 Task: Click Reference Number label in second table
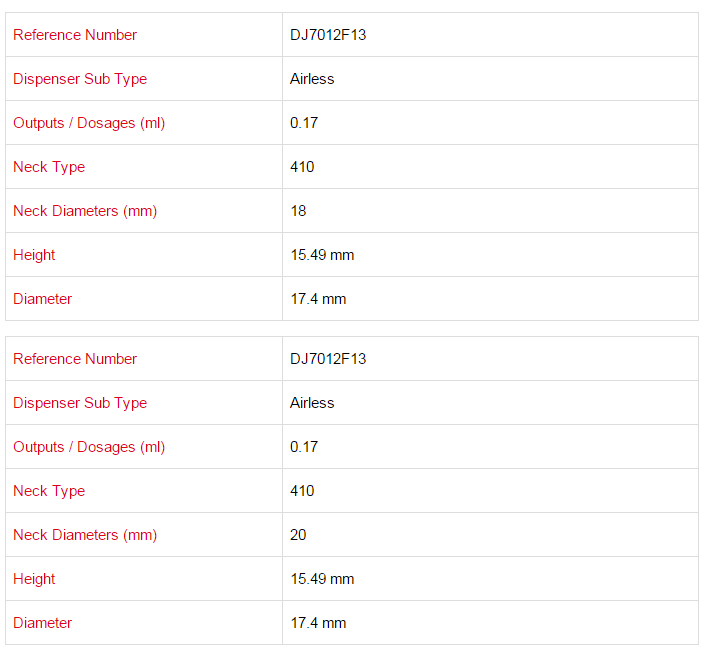(x=75, y=359)
